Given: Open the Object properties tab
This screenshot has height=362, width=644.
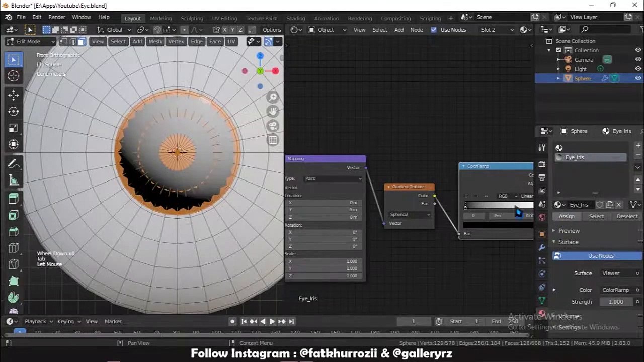Looking at the screenshot, I should (x=542, y=234).
